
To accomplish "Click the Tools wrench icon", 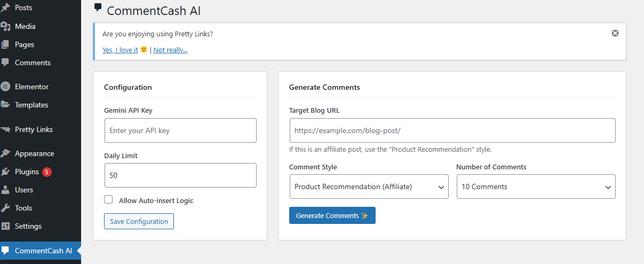I will pyautogui.click(x=5, y=208).
